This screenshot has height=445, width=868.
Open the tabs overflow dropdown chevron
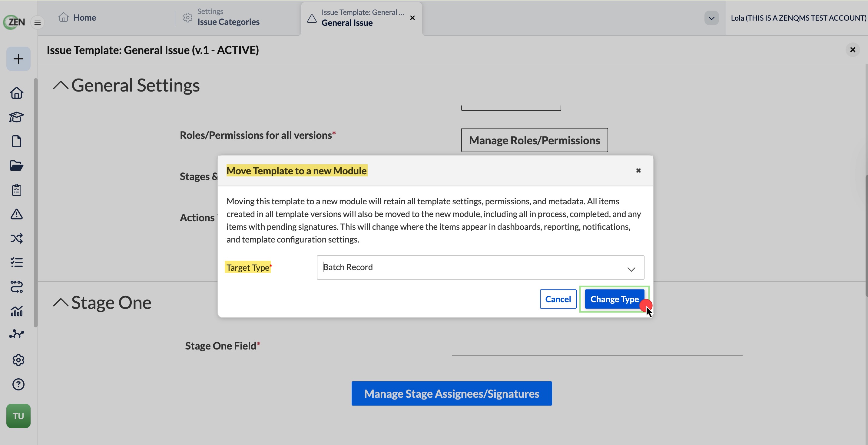click(x=711, y=18)
